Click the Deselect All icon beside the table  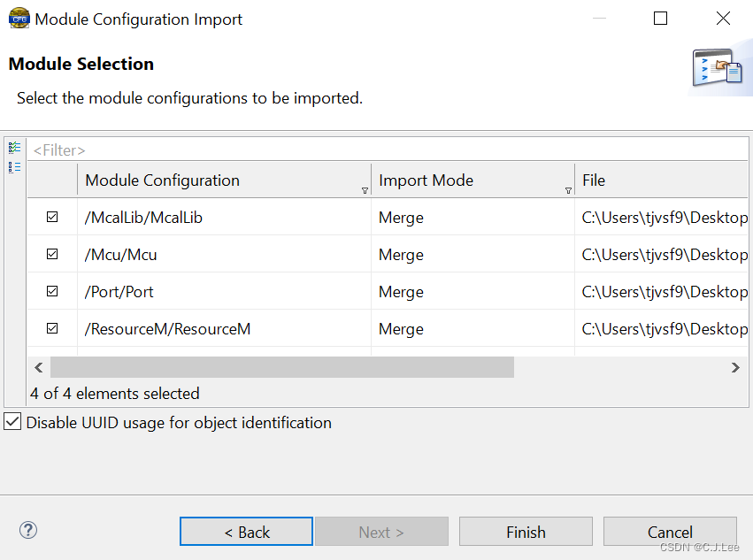[x=14, y=166]
